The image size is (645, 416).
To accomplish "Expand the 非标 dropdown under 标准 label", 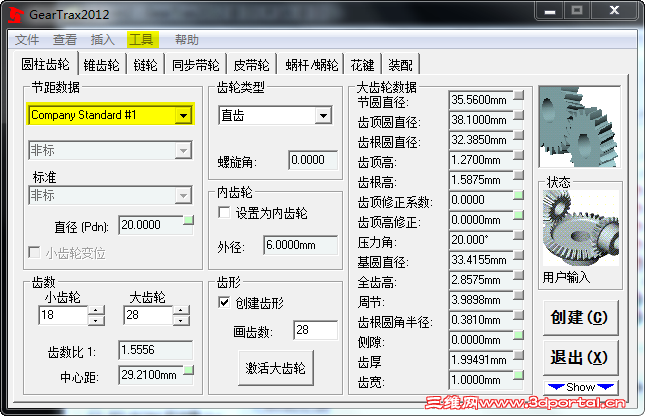I will point(183,195).
